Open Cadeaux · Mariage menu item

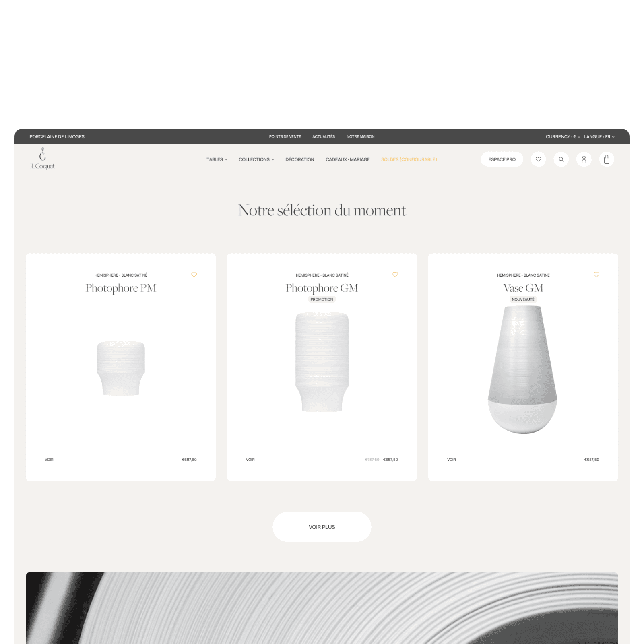click(x=348, y=159)
